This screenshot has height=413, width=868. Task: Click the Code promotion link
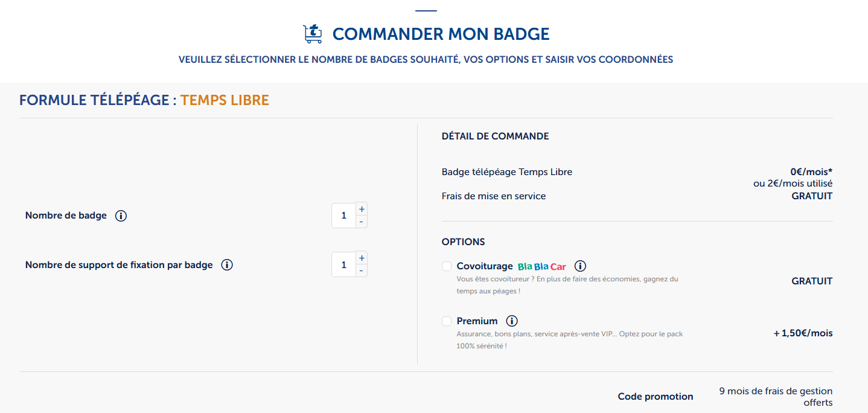tap(655, 396)
